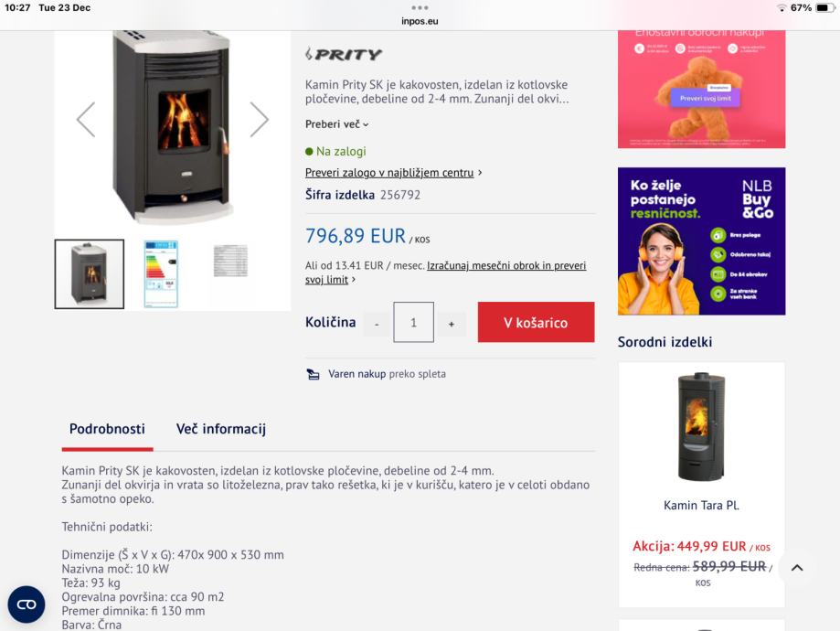Tap the safe purchase lock-cart icon
840x631 pixels.
click(314, 374)
